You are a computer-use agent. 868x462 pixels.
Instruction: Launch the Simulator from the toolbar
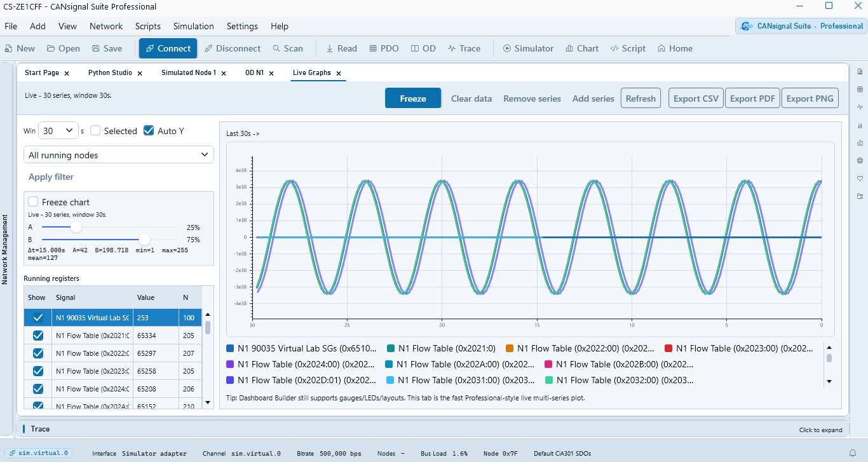[x=528, y=48]
